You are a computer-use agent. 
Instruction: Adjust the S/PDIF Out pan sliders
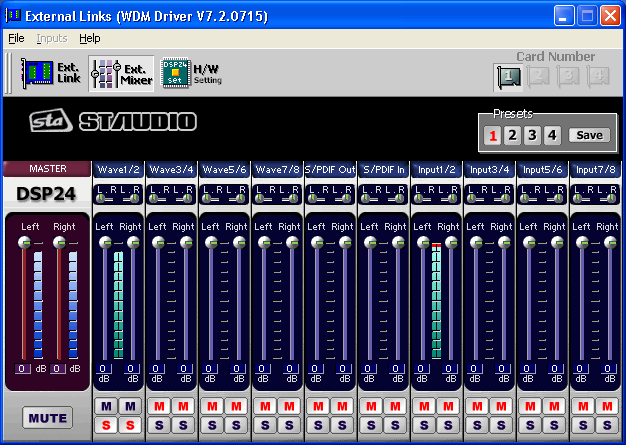330,194
